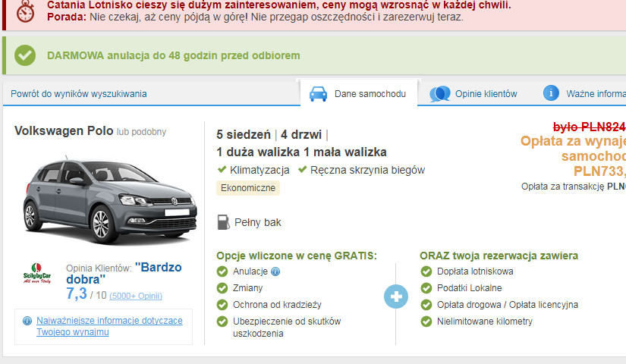Click the orange Opłata za wynajem samochodu price
The width and height of the screenshot is (626, 364).
[x=574, y=156]
